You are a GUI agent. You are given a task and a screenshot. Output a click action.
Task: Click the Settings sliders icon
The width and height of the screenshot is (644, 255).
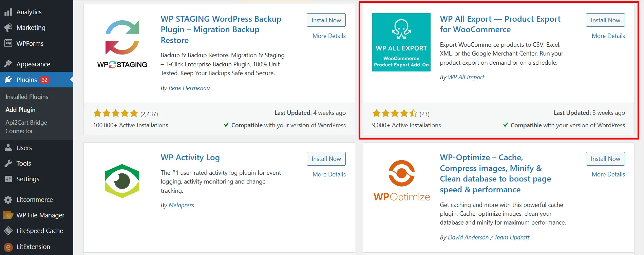pyautogui.click(x=8, y=179)
